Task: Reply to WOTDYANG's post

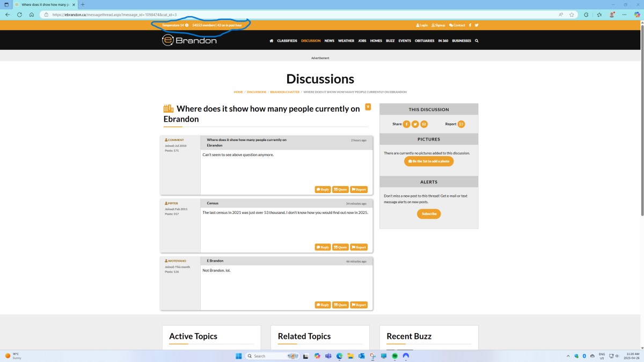Action: click(x=323, y=305)
